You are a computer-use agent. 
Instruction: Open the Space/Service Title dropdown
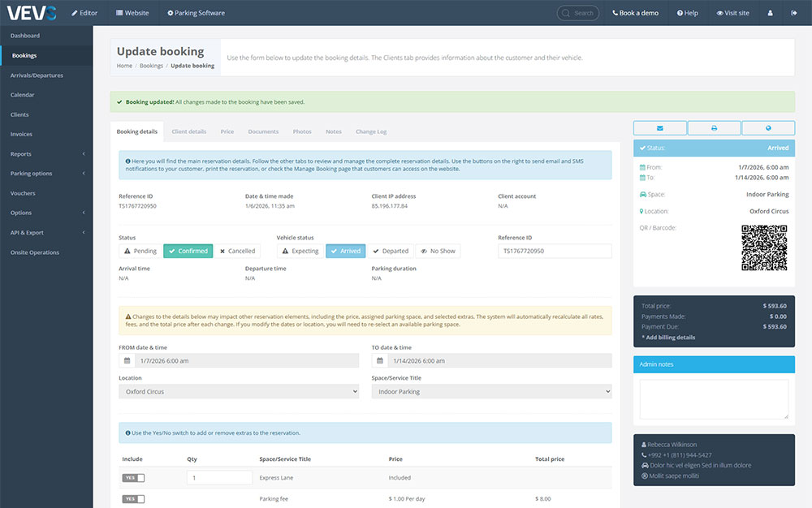coord(491,392)
